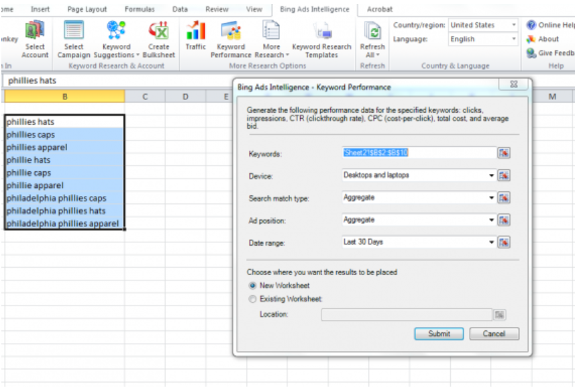Switch to the Formulas tab
The width and height of the screenshot is (575, 392).
tap(139, 9)
